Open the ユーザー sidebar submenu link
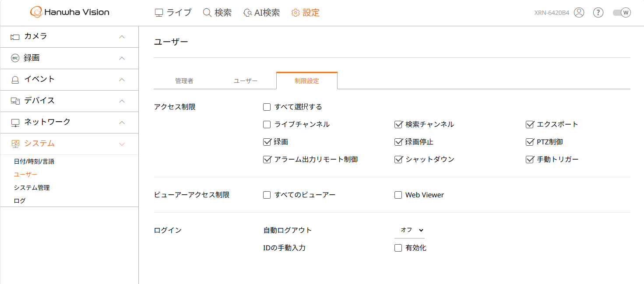This screenshot has width=644, height=284. click(x=25, y=175)
